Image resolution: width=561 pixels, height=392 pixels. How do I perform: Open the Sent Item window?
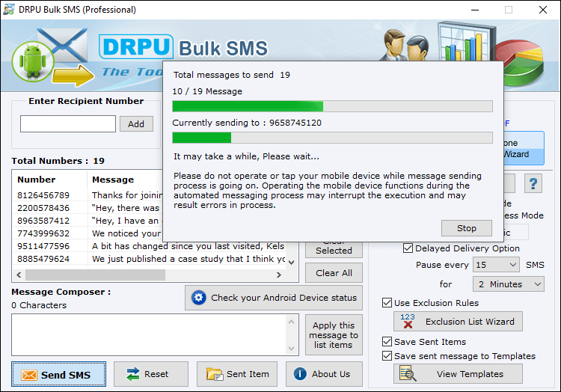(237, 374)
